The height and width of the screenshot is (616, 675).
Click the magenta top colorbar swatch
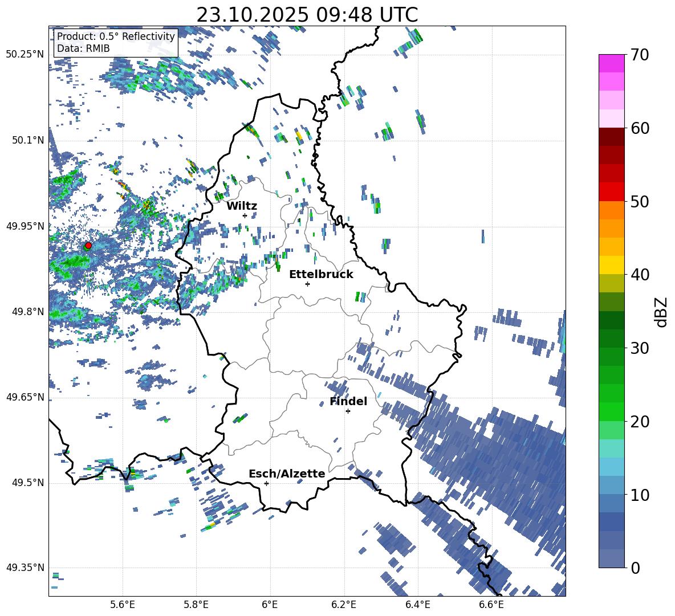[x=611, y=63]
